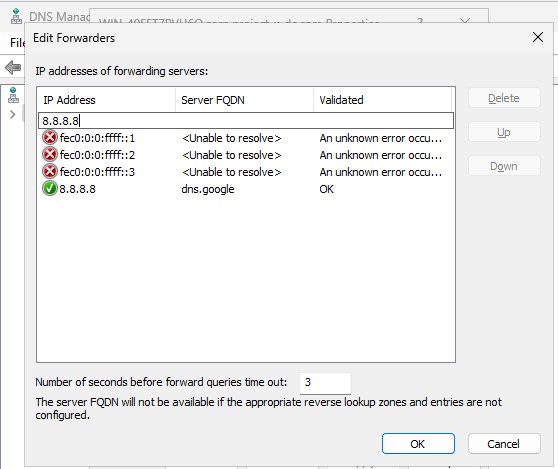The height and width of the screenshot is (469, 558).
Task: Select the DNS server tree icon
Action: tap(13, 95)
